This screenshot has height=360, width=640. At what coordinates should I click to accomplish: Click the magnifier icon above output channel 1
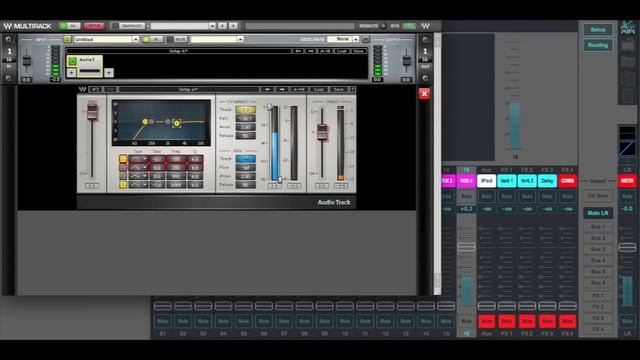pyautogui.click(x=425, y=40)
